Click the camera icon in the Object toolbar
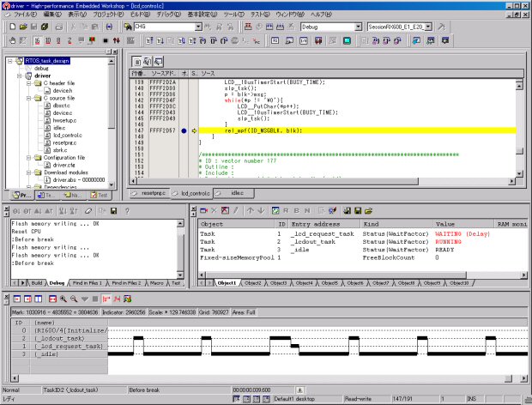This screenshot has width=532, height=405. point(203,210)
